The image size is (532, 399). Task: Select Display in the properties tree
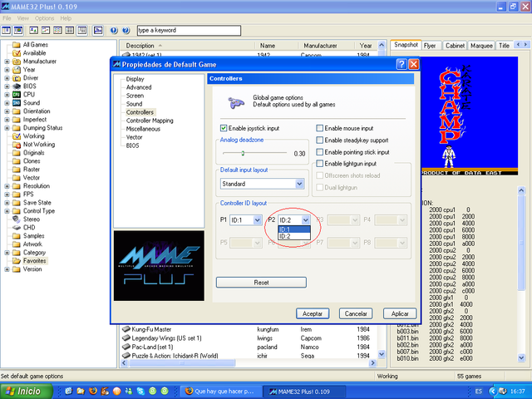click(135, 79)
